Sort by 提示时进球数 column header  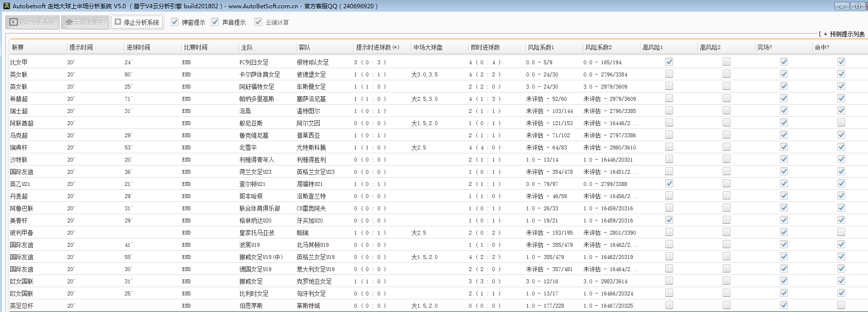[x=377, y=47]
